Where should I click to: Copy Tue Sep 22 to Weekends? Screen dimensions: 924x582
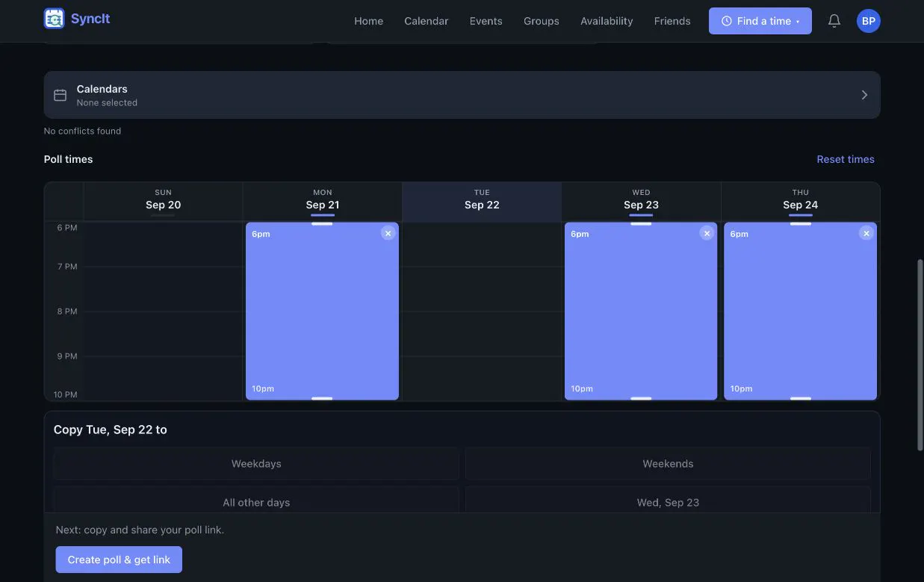(x=668, y=464)
